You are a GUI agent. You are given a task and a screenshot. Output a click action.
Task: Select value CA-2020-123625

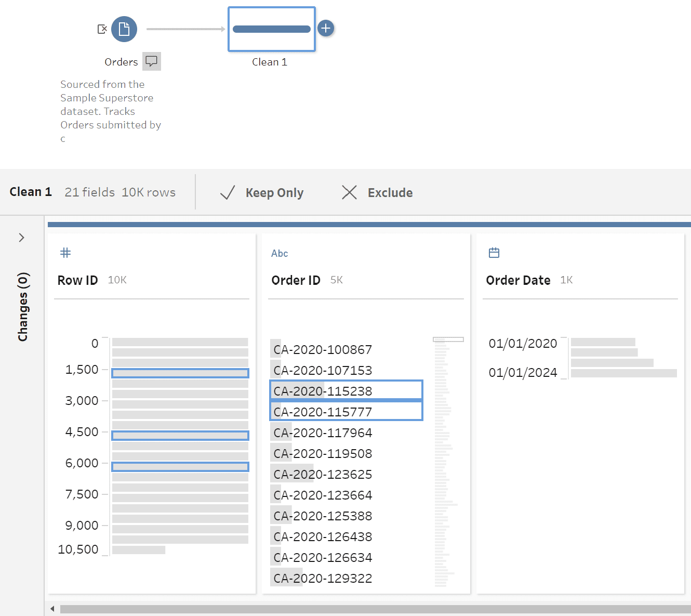[346, 474]
